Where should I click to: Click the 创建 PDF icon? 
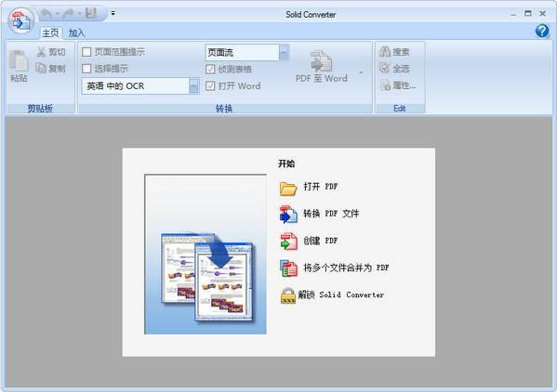(x=288, y=242)
